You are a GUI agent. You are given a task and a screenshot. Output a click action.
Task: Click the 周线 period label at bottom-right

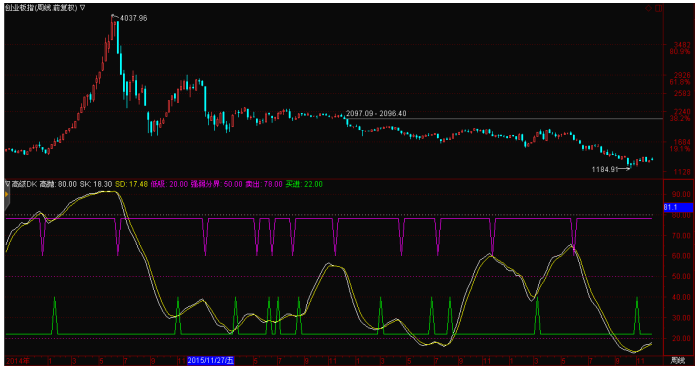[x=678, y=360]
